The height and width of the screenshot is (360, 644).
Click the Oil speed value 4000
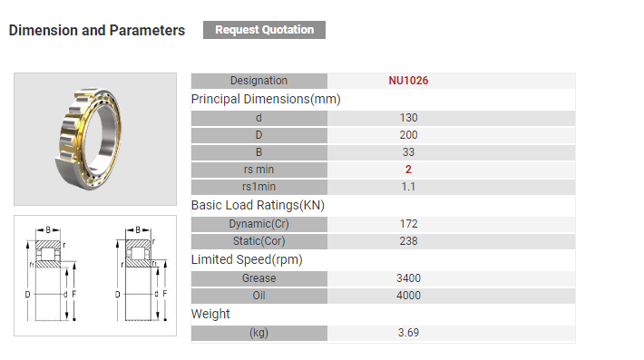click(x=408, y=296)
